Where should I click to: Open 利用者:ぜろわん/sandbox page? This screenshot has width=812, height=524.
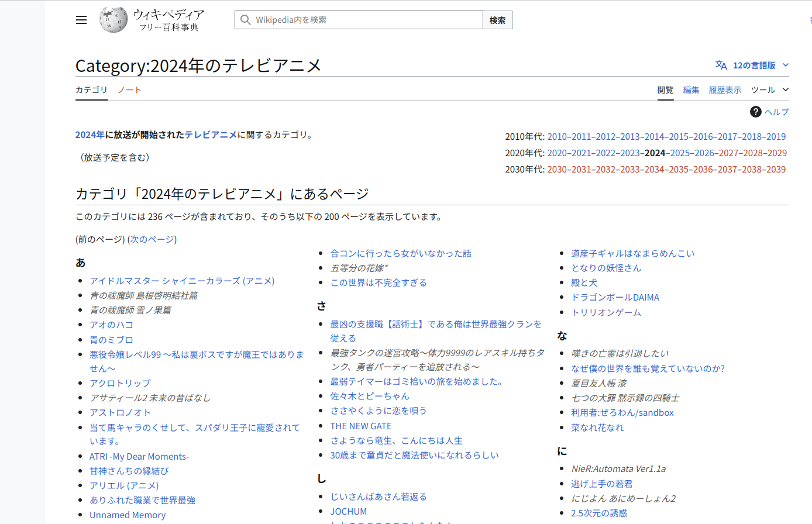[622, 412]
